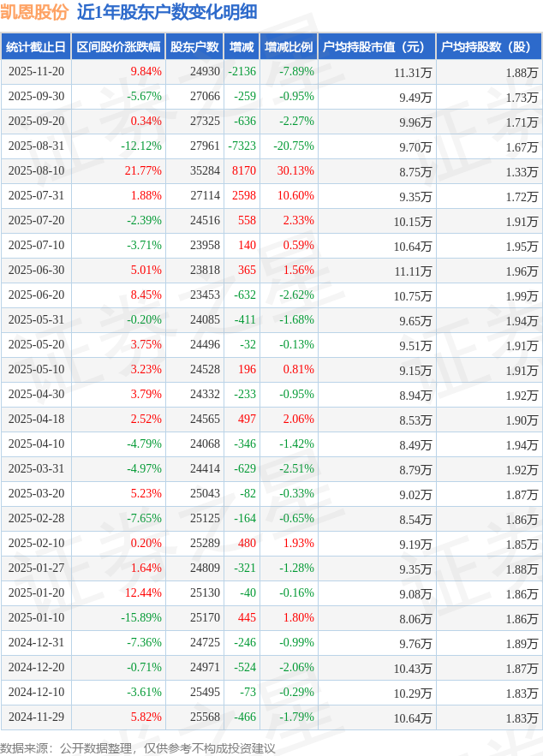This screenshot has height=756, width=543.
Task: Click the 2025-04-18 date cell
Action: click(36, 420)
